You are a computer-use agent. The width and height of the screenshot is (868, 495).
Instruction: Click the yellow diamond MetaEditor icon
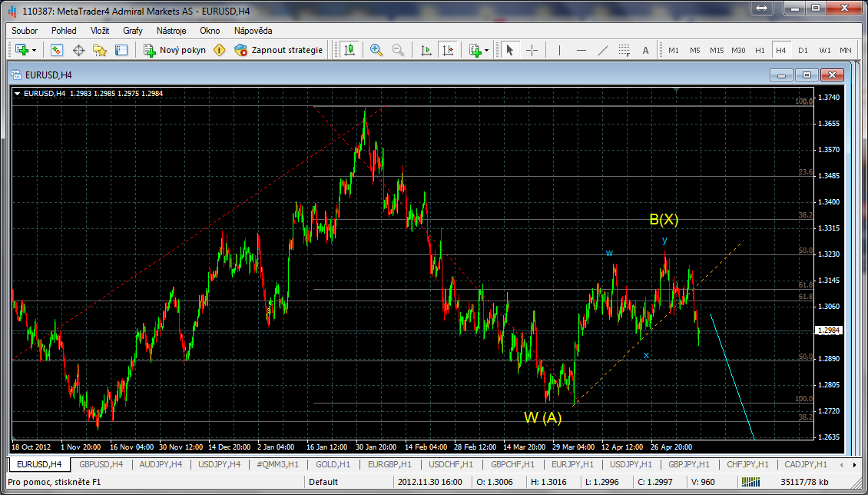click(x=220, y=50)
